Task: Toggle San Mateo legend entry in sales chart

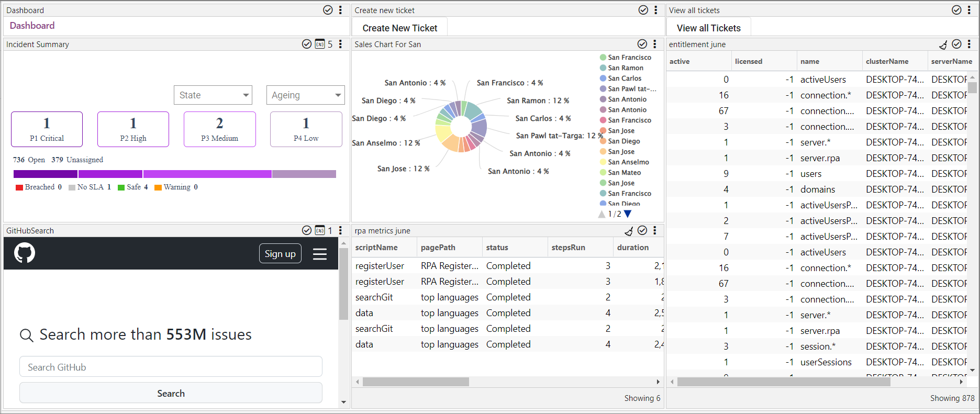Action: click(620, 173)
